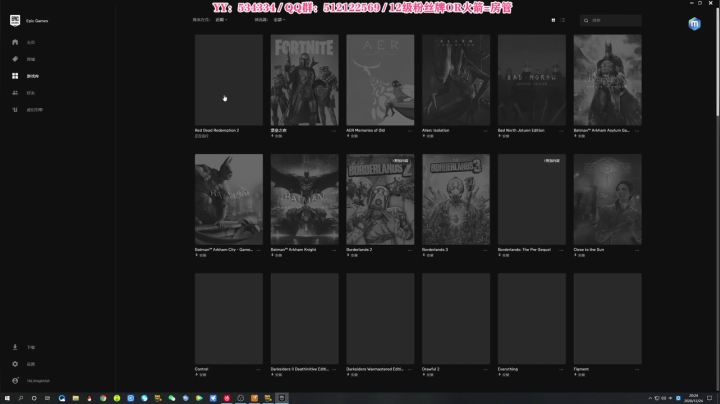
Task: Open more options for Control
Action: tap(258, 370)
